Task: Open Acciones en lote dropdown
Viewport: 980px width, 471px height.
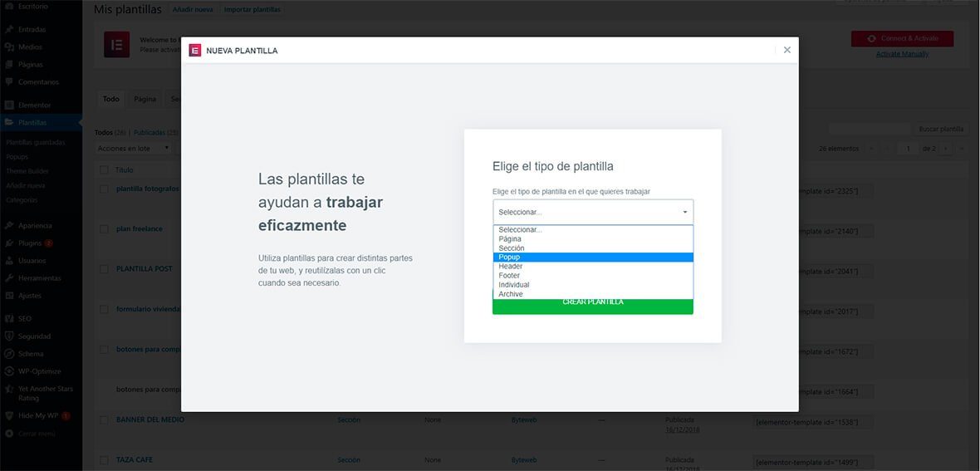Action: (x=135, y=148)
